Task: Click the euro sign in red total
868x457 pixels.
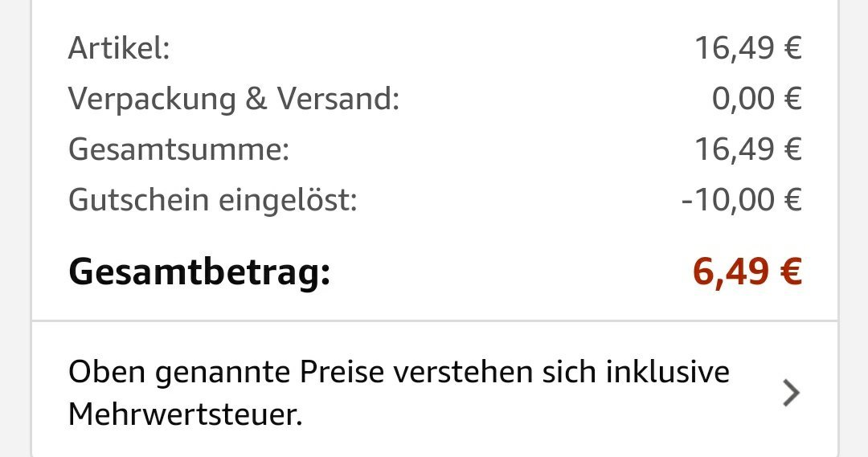Action: [791, 271]
